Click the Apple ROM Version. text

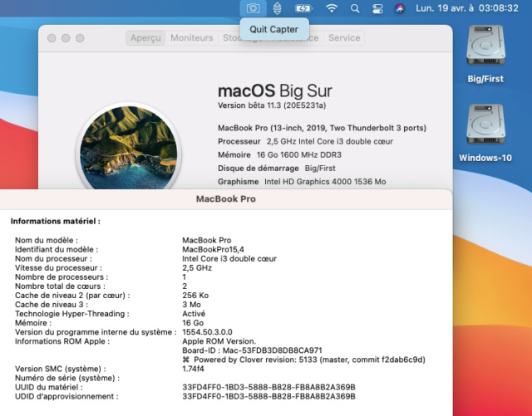[219, 341]
